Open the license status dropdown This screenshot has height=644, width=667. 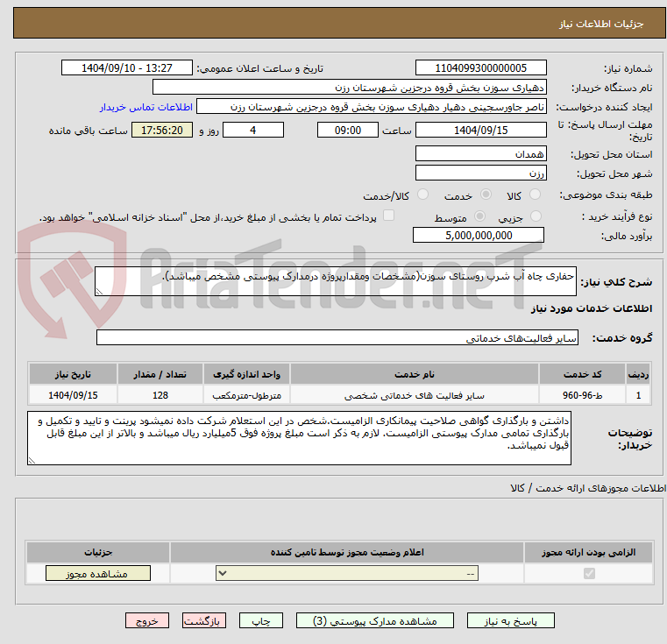point(347,573)
